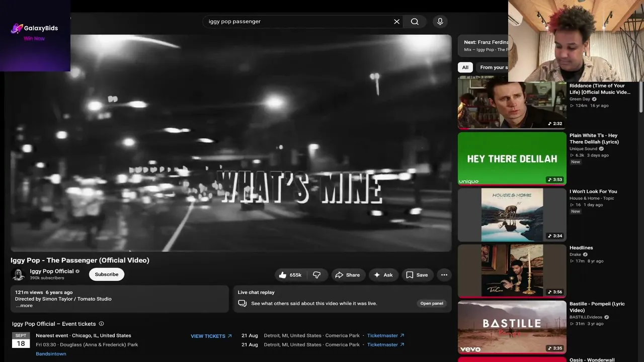Share the video
Viewport: 644px width, 362px height.
tap(348, 275)
